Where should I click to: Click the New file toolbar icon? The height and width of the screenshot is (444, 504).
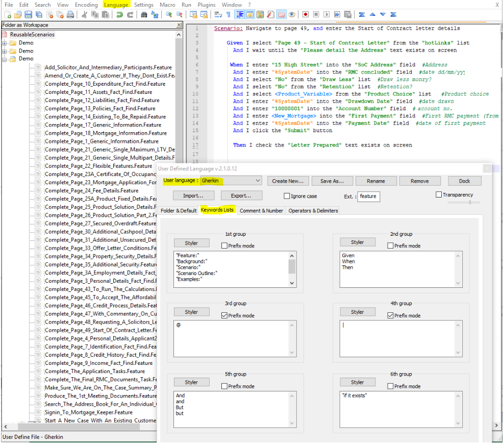(x=7, y=14)
